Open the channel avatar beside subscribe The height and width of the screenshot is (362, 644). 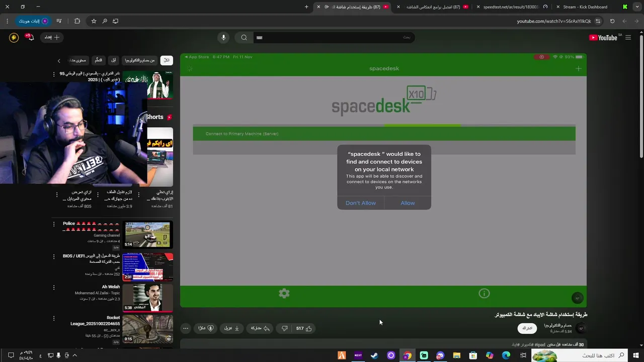[x=581, y=328]
